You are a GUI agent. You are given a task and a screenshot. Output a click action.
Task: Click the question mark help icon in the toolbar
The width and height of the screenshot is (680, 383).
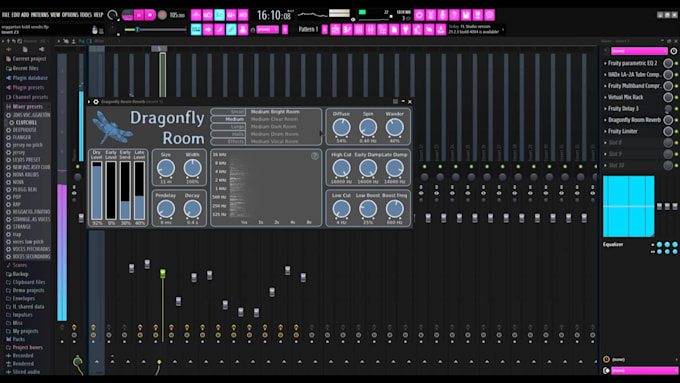tap(454, 15)
